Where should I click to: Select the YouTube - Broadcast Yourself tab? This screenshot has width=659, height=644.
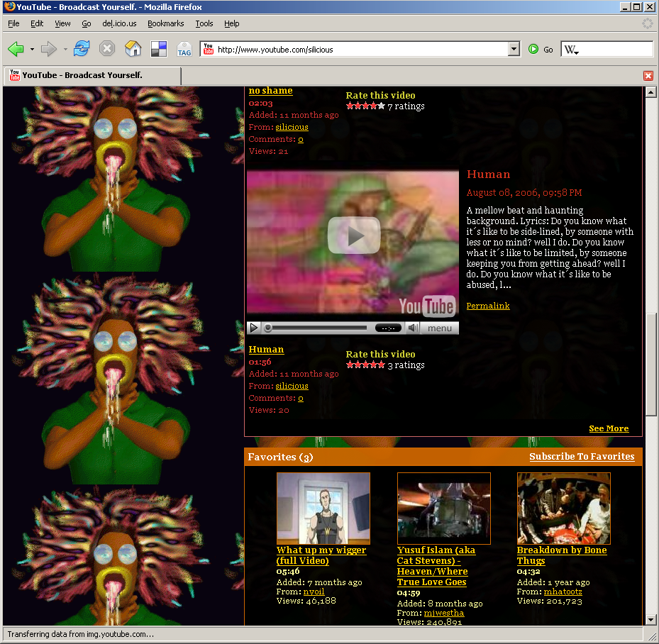point(92,75)
